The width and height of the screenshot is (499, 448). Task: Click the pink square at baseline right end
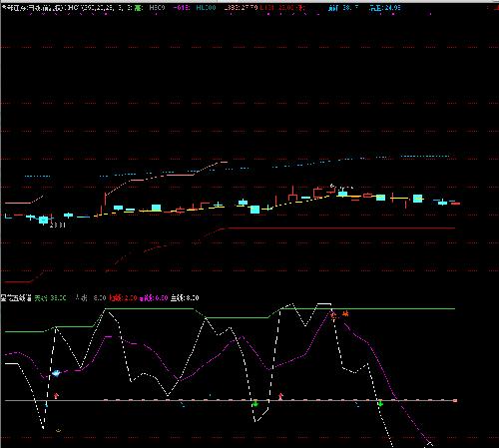(455, 401)
